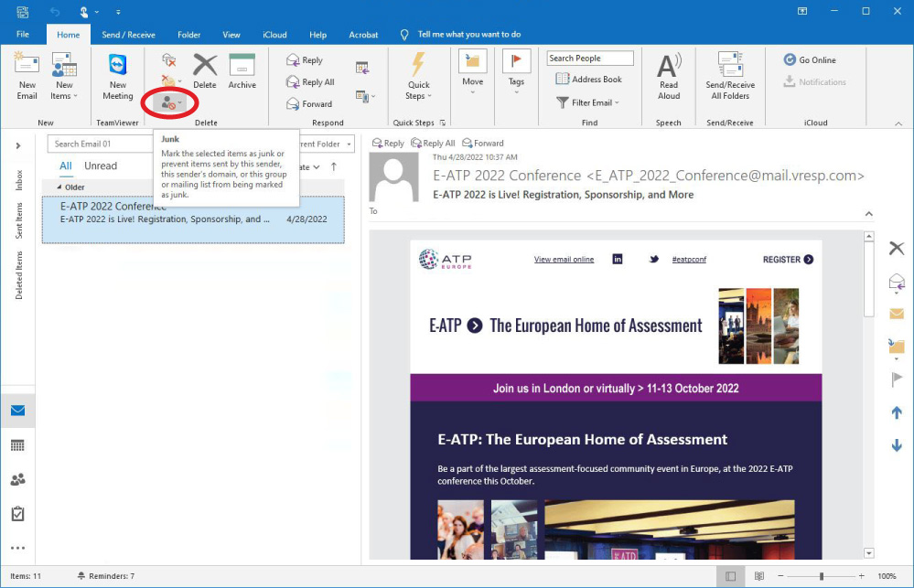Screen dimensions: 914x588
Task: Open Filter Email dropdown
Action: coord(587,102)
